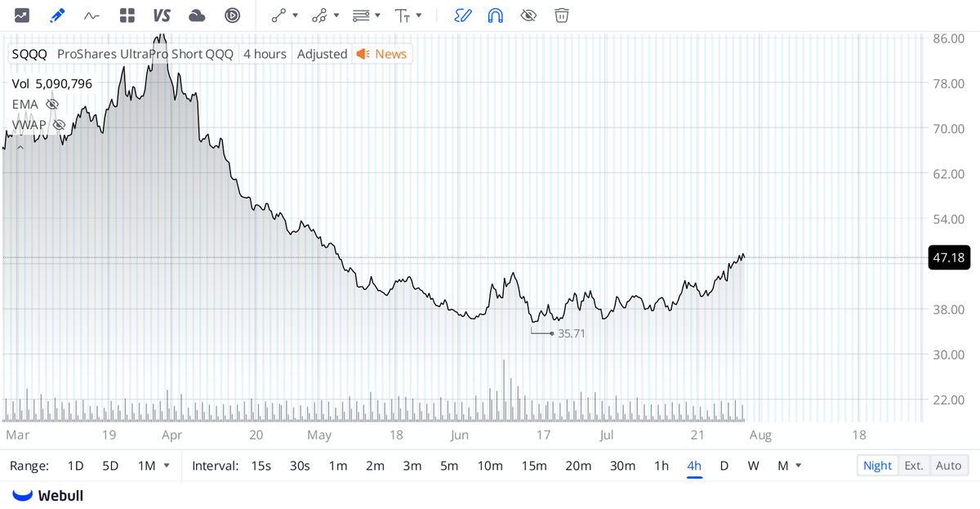980x509 pixels.
Task: Click the Aug date axis label
Action: [760, 435]
